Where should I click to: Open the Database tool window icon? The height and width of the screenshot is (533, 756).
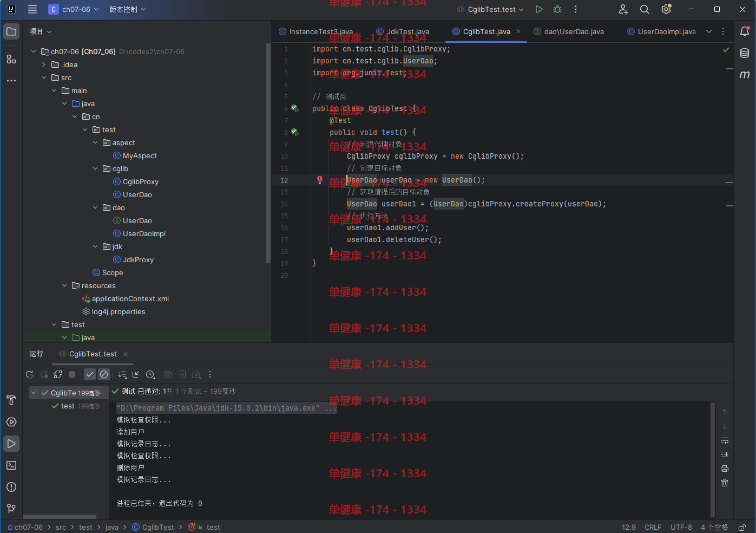[x=745, y=53]
